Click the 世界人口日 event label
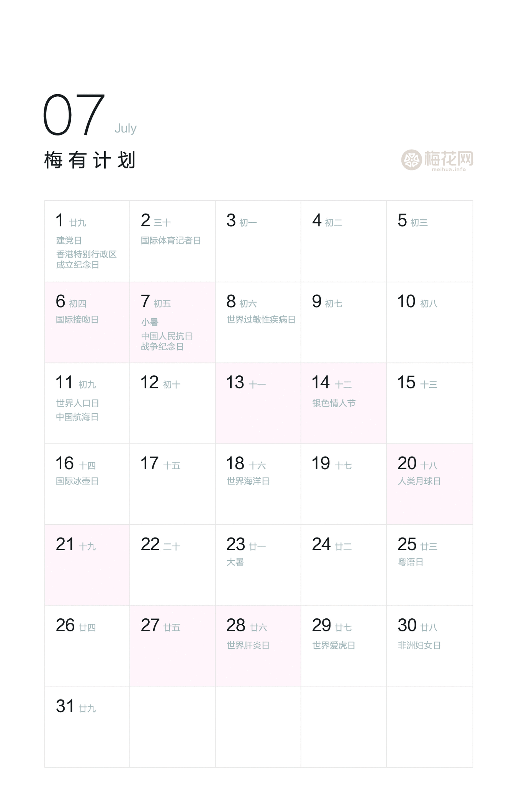Image resolution: width=517 pixels, height=812 pixels. pos(77,403)
